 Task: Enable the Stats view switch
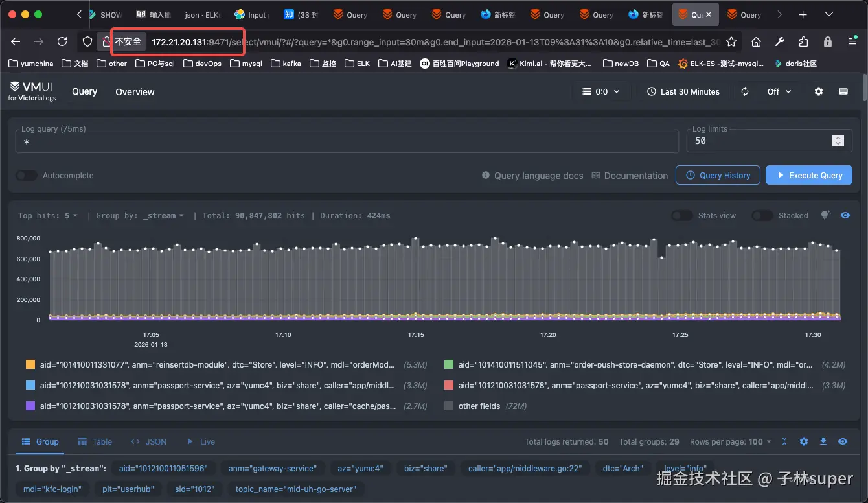pyautogui.click(x=682, y=215)
